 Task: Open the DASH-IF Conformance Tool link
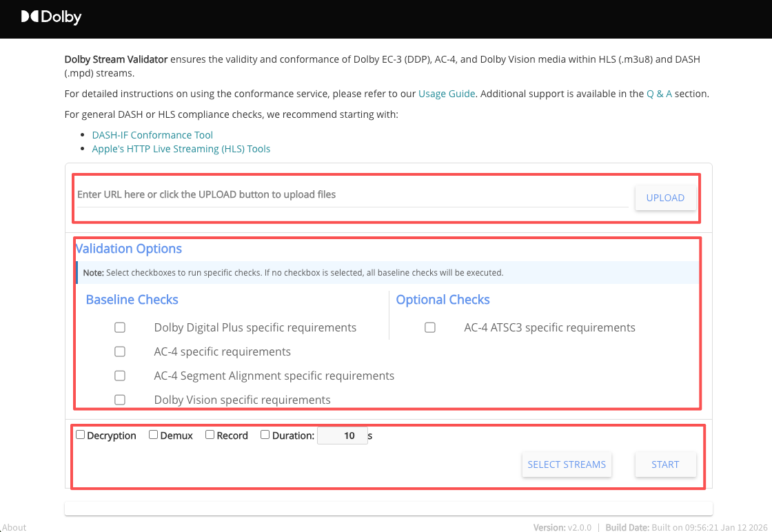point(152,135)
